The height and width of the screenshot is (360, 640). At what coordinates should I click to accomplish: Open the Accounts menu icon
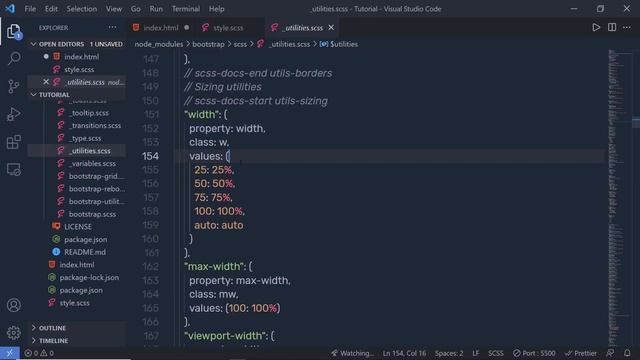(x=13, y=305)
